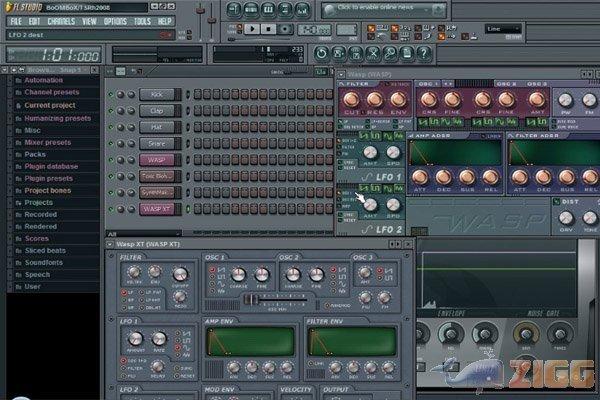Screen dimensions: 600x400
Task: Open the OPTIONS menu
Action: pyautogui.click(x=115, y=21)
